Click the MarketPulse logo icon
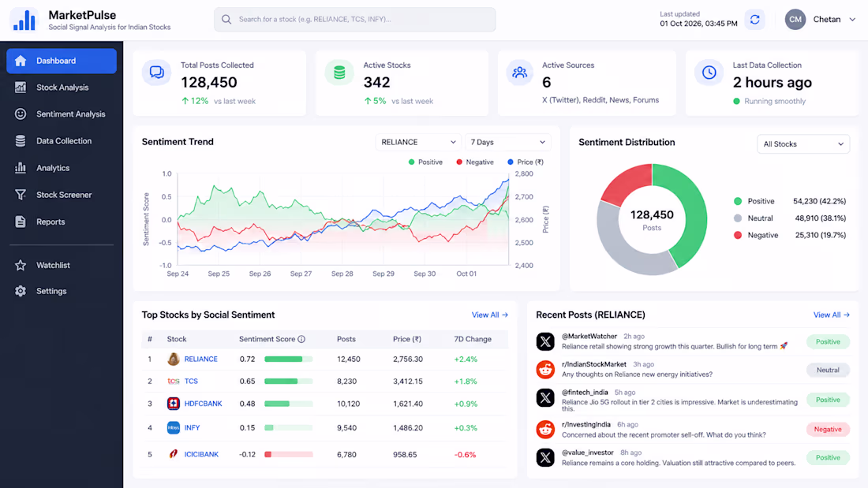 tap(24, 20)
